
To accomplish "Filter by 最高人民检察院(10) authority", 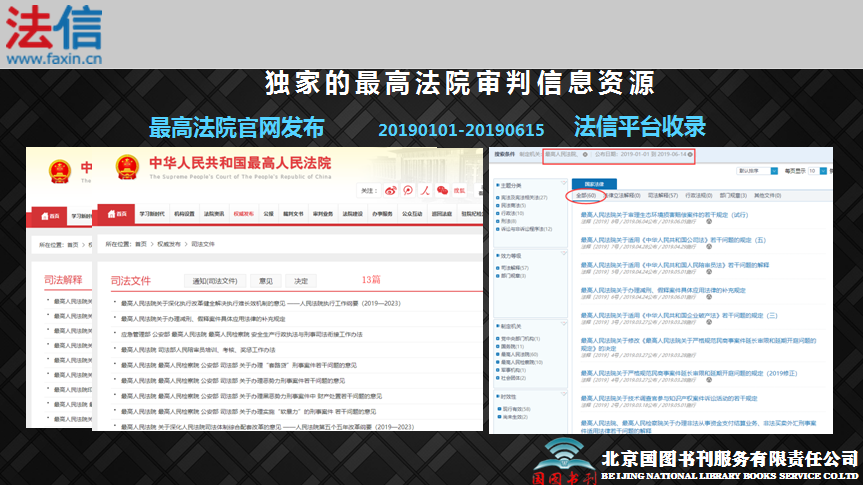I will coord(521,362).
